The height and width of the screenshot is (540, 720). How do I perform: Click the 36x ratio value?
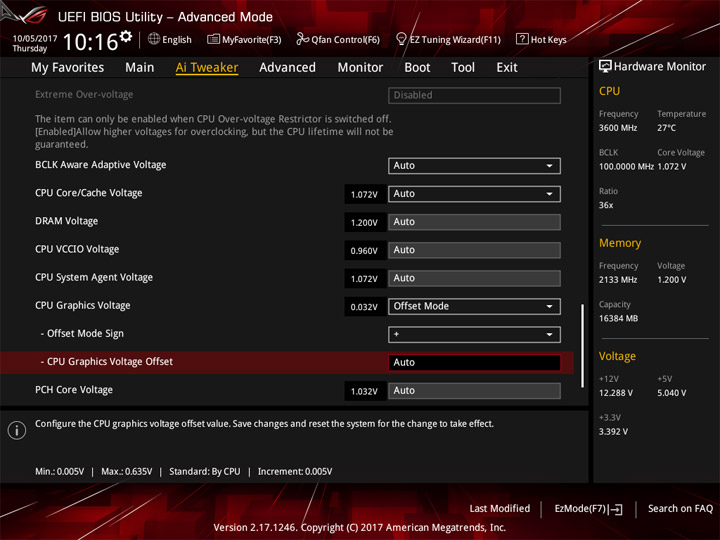click(x=606, y=205)
